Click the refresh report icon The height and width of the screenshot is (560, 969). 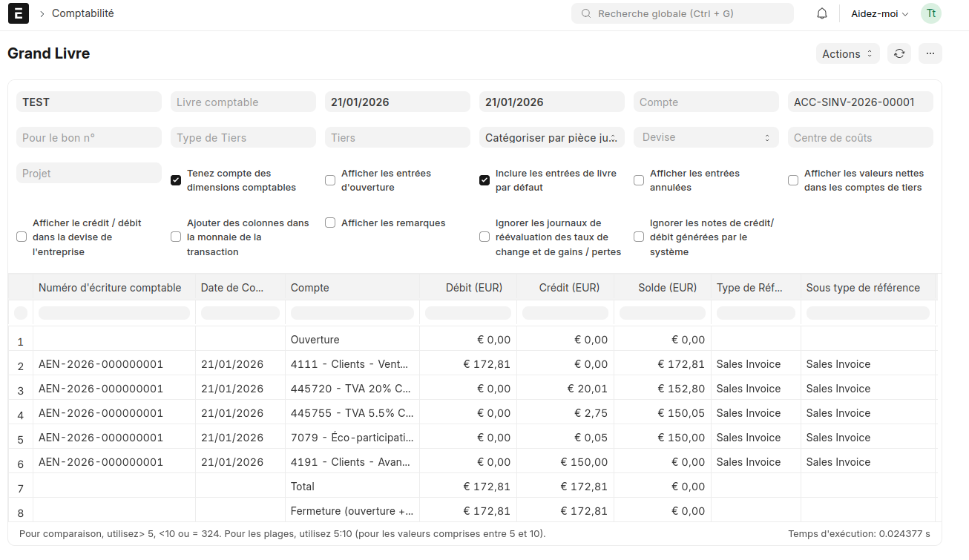pyautogui.click(x=899, y=53)
